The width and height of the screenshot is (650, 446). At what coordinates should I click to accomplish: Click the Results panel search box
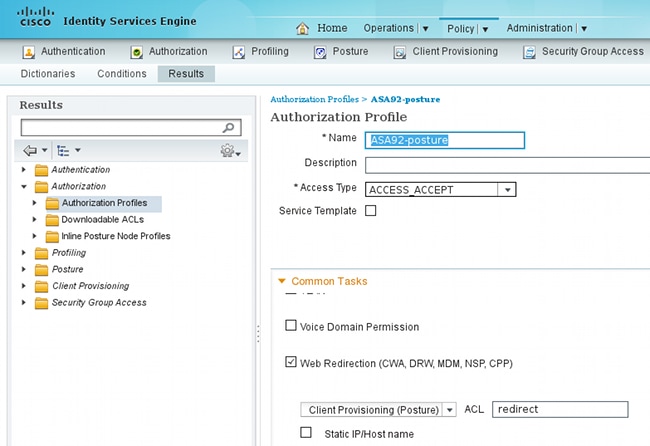click(131, 128)
